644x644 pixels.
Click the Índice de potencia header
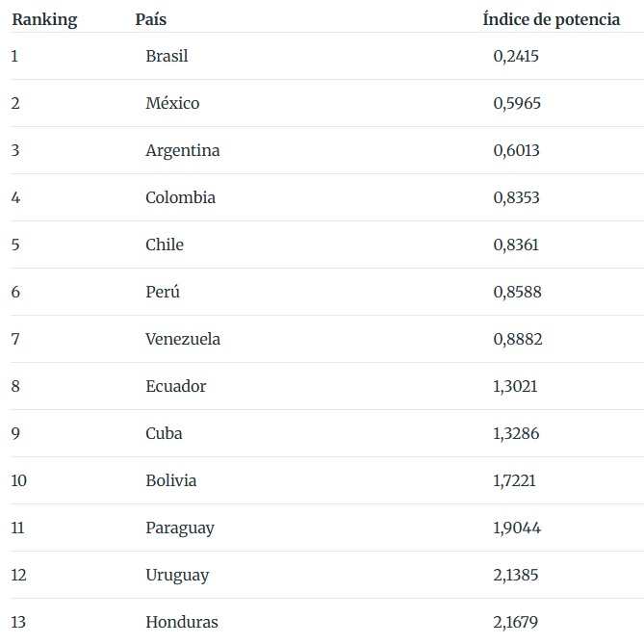pyautogui.click(x=552, y=19)
